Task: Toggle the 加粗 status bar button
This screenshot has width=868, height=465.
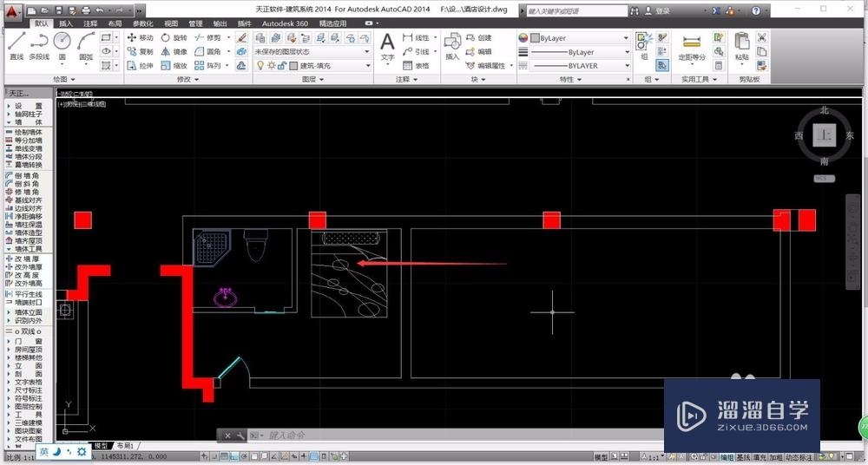Action: click(775, 457)
